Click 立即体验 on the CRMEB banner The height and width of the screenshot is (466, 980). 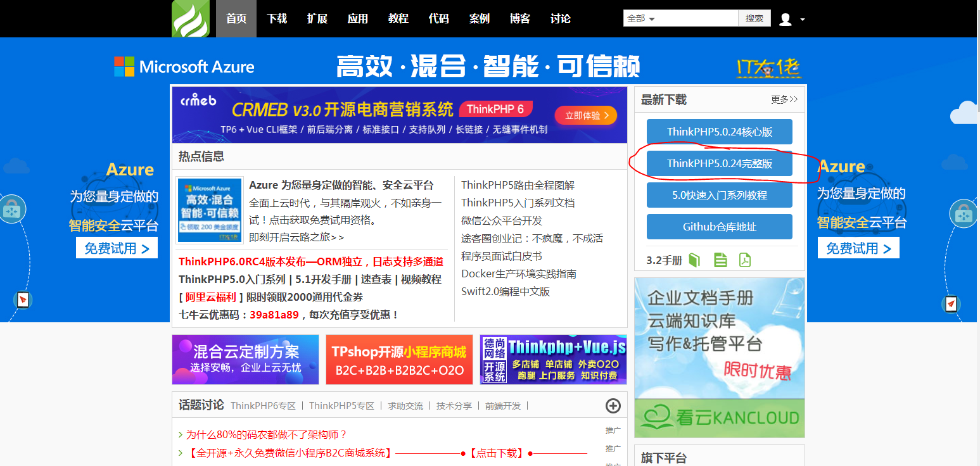[586, 115]
